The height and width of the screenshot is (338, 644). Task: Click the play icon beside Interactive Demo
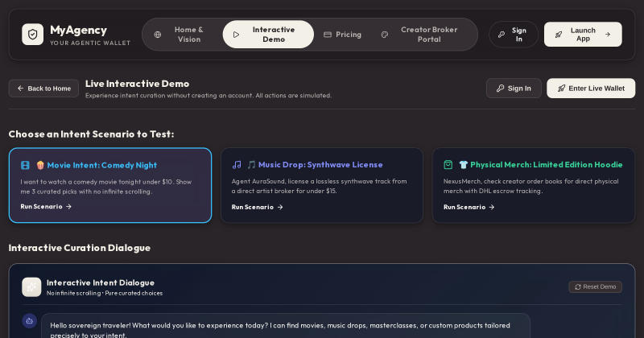pos(236,35)
